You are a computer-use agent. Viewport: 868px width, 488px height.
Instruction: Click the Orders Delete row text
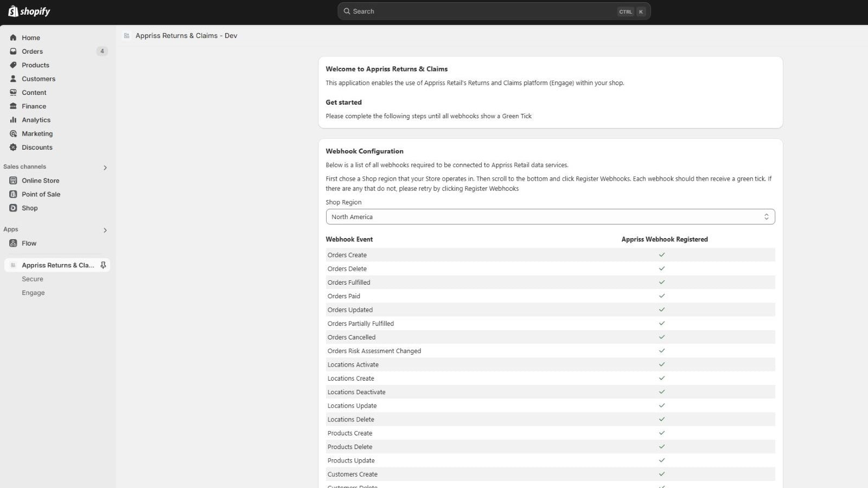pyautogui.click(x=347, y=268)
